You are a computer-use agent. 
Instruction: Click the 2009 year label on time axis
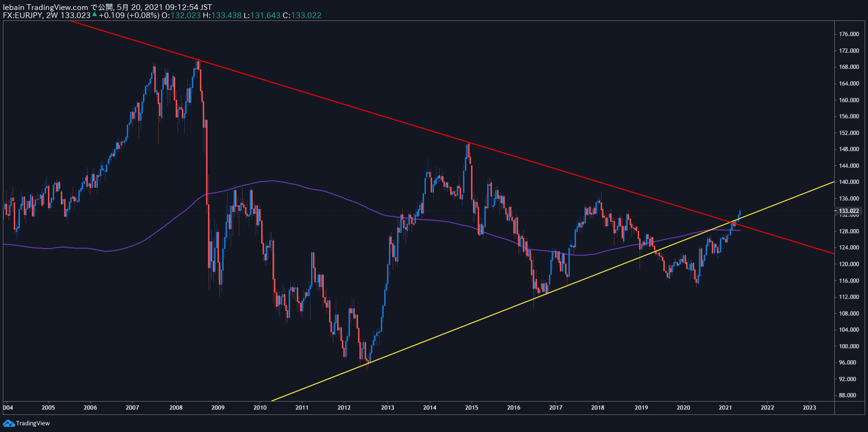pyautogui.click(x=218, y=408)
